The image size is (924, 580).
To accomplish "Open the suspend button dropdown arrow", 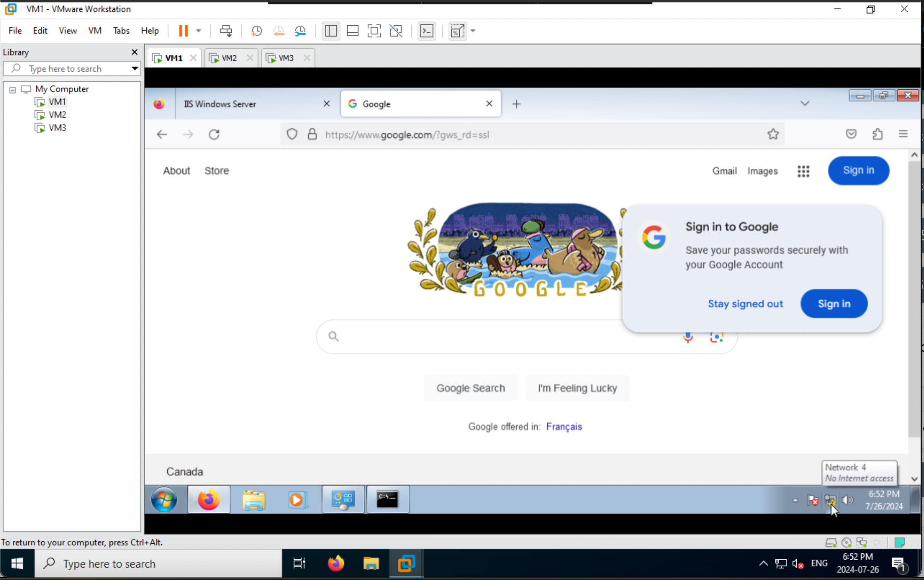I will (199, 31).
